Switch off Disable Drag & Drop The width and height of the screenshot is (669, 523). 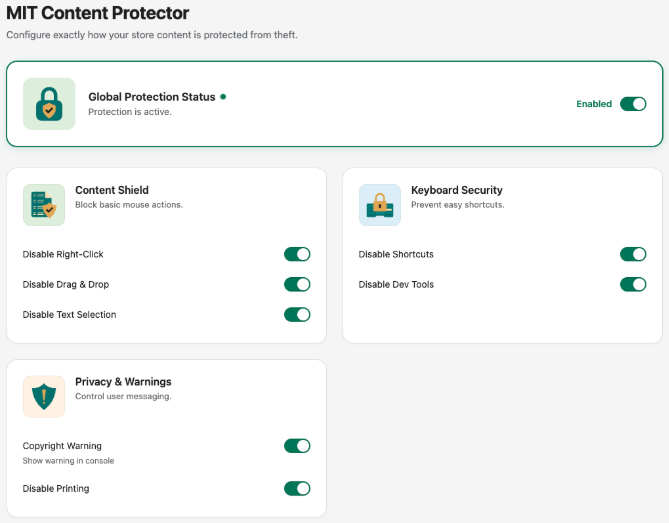coord(297,284)
